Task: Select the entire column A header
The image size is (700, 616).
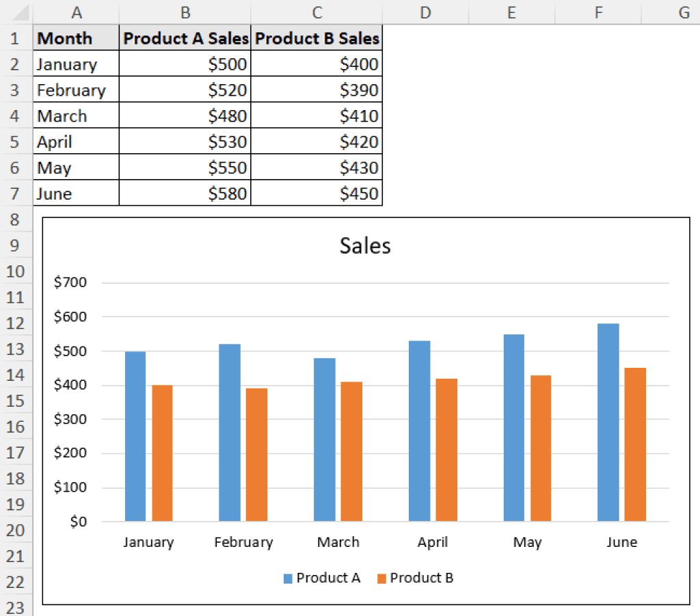Action: 76,12
